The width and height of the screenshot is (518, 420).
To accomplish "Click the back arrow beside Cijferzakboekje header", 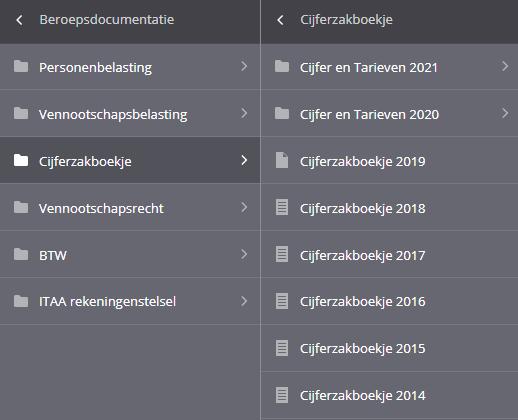I will click(280, 20).
